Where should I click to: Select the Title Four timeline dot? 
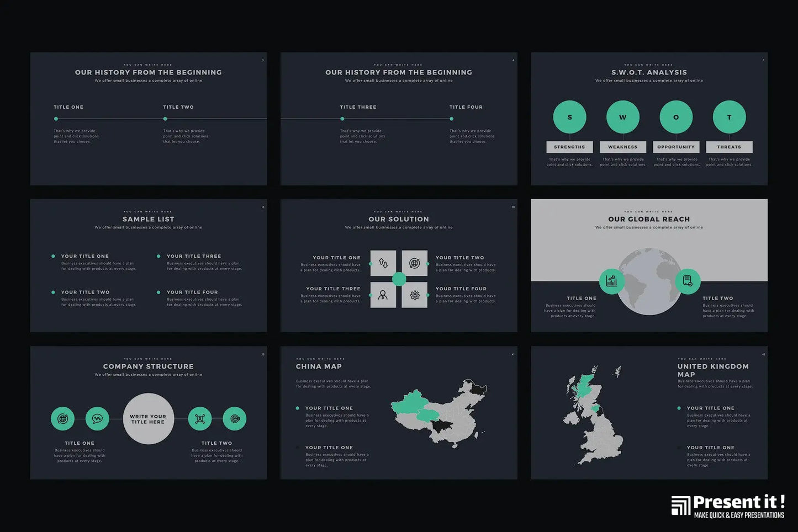[451, 119]
